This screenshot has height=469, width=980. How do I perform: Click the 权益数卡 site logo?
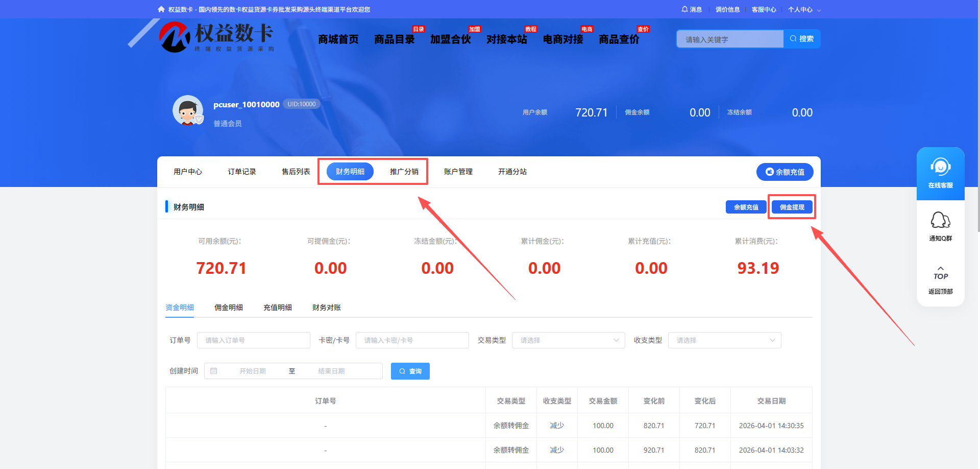pos(214,37)
